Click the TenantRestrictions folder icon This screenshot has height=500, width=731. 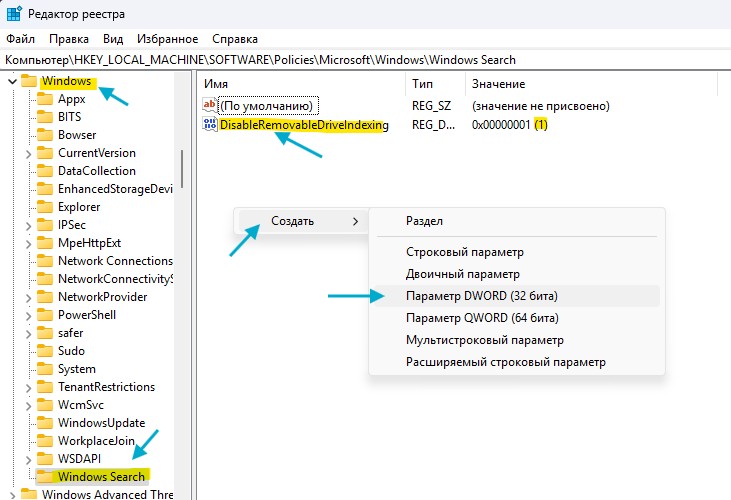(x=45, y=387)
